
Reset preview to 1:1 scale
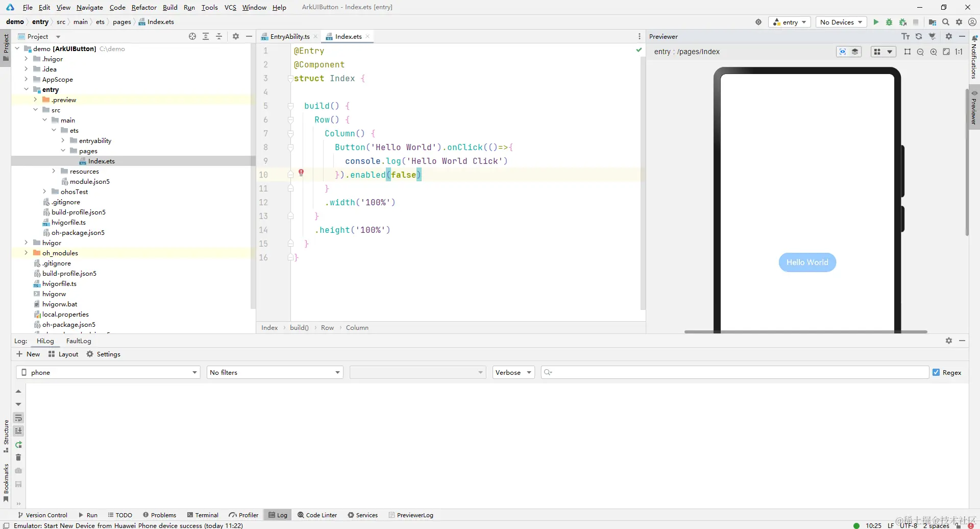[x=959, y=52]
